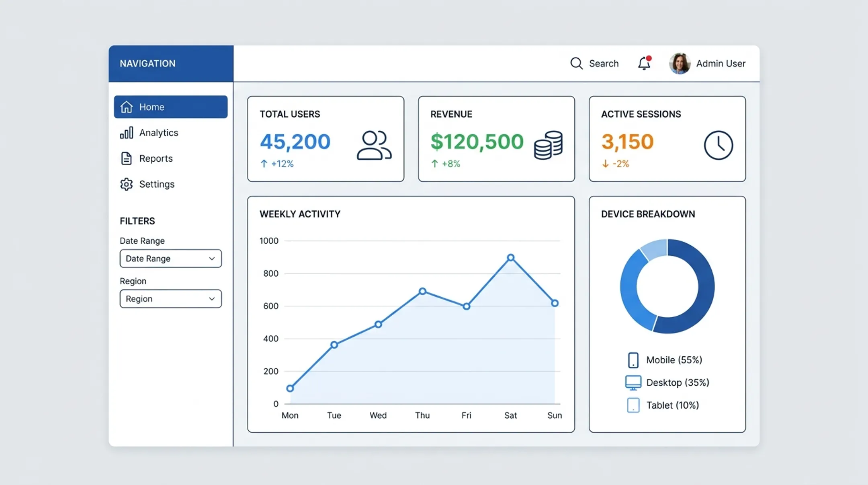Click the users icon in Total Users card
The width and height of the screenshot is (868, 485).
[x=374, y=145]
